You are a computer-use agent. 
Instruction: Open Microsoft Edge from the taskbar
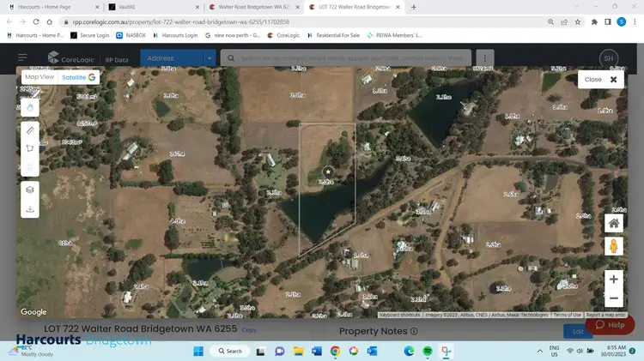(x=409, y=352)
